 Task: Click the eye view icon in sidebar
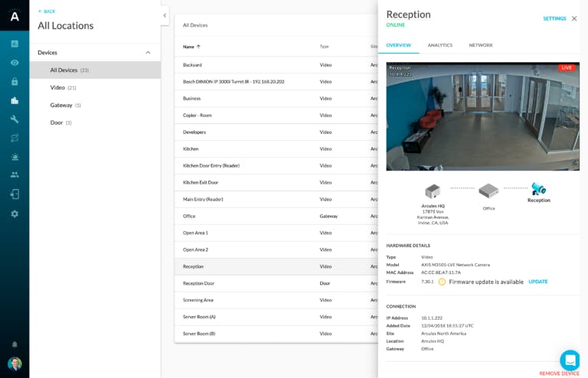click(15, 63)
